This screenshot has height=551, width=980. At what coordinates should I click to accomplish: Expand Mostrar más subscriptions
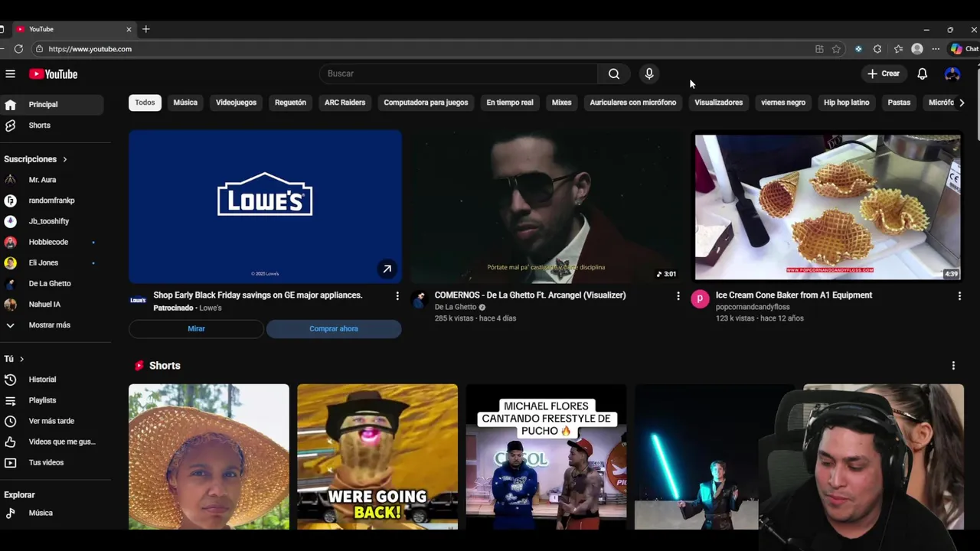point(51,325)
